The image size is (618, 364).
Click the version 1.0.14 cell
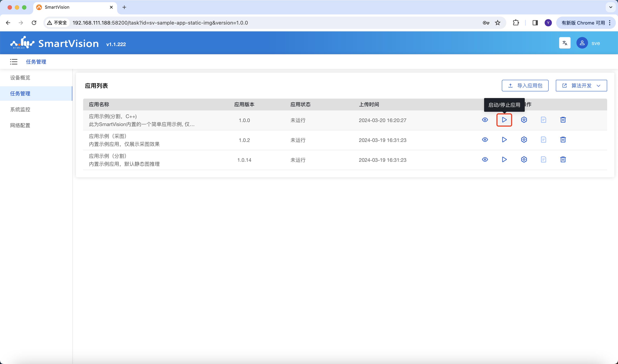(x=244, y=160)
